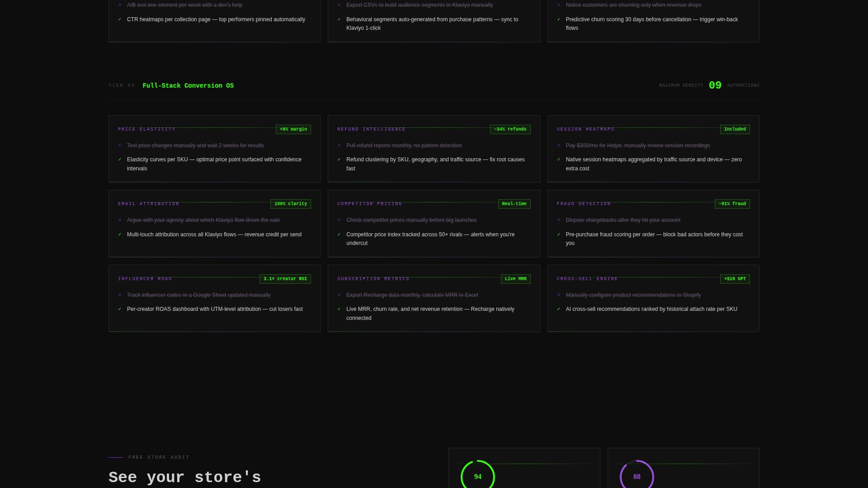Click the 'FRAUD DETECTION' card title

[584, 204]
